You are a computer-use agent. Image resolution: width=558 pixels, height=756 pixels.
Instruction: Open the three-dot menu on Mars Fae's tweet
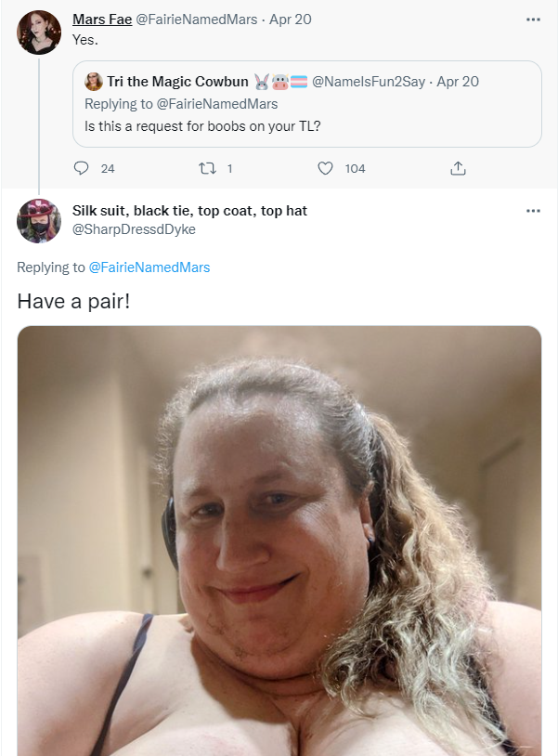coord(533,20)
